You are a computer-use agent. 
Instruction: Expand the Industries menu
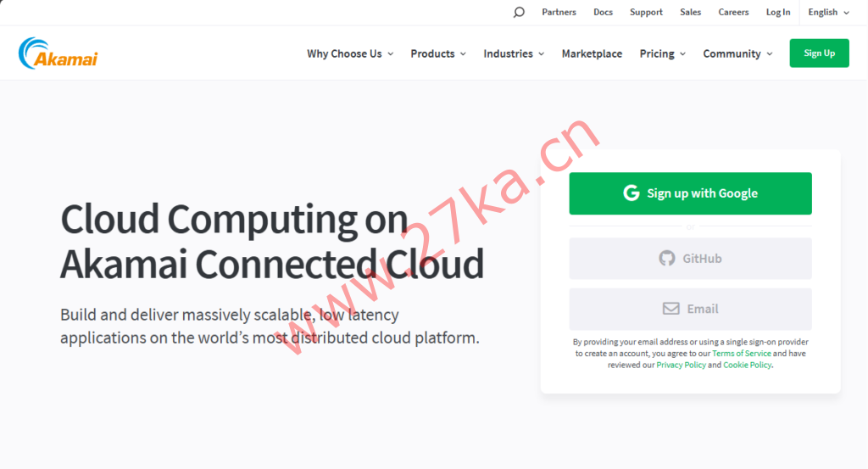[x=514, y=53]
